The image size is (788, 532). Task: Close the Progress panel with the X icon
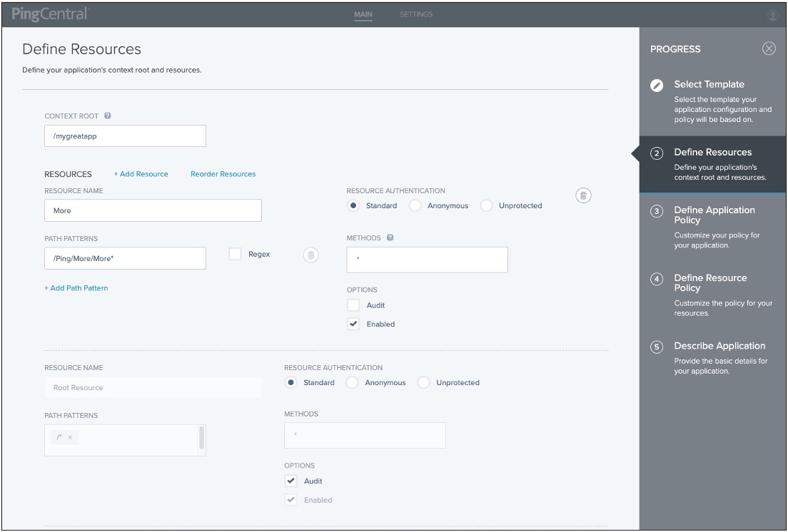click(x=769, y=49)
